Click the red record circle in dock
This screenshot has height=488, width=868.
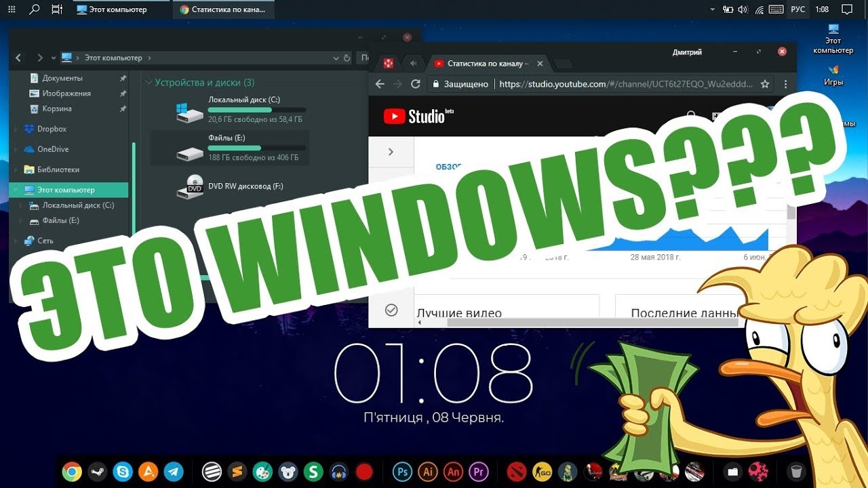point(364,471)
